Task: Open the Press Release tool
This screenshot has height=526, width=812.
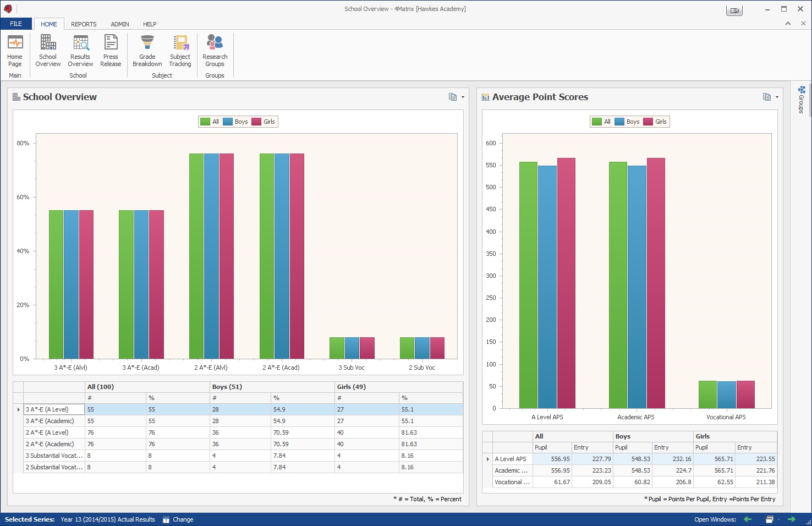Action: click(x=111, y=51)
